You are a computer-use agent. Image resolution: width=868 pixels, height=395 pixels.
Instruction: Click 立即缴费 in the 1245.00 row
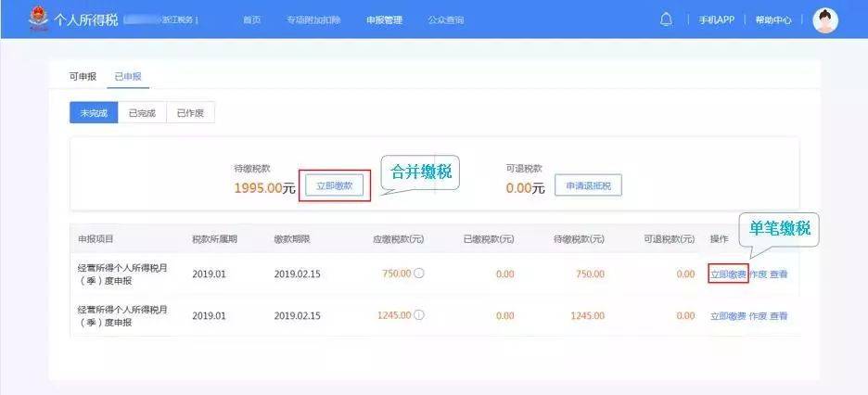coord(729,316)
